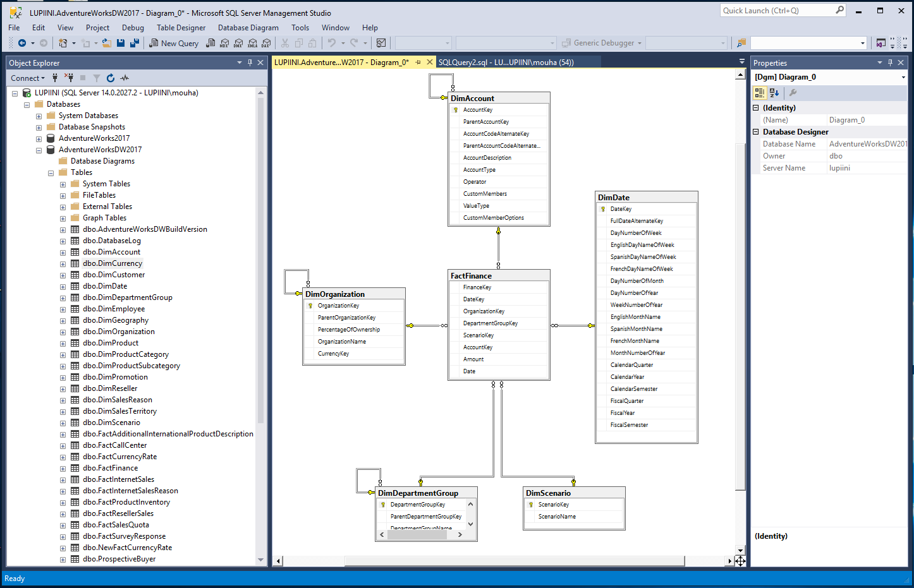This screenshot has width=914, height=588.
Task: Select dbo.DimCurrency in Object Explorer
Action: [113, 263]
